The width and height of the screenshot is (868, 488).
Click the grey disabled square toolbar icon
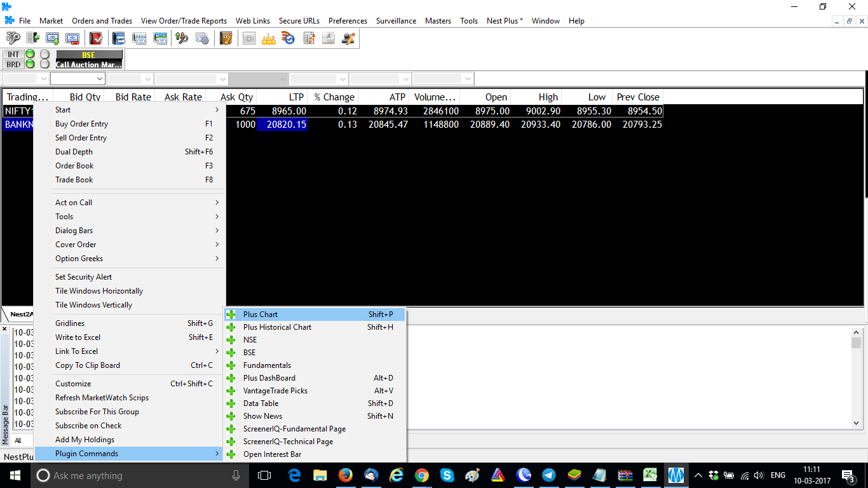249,38
